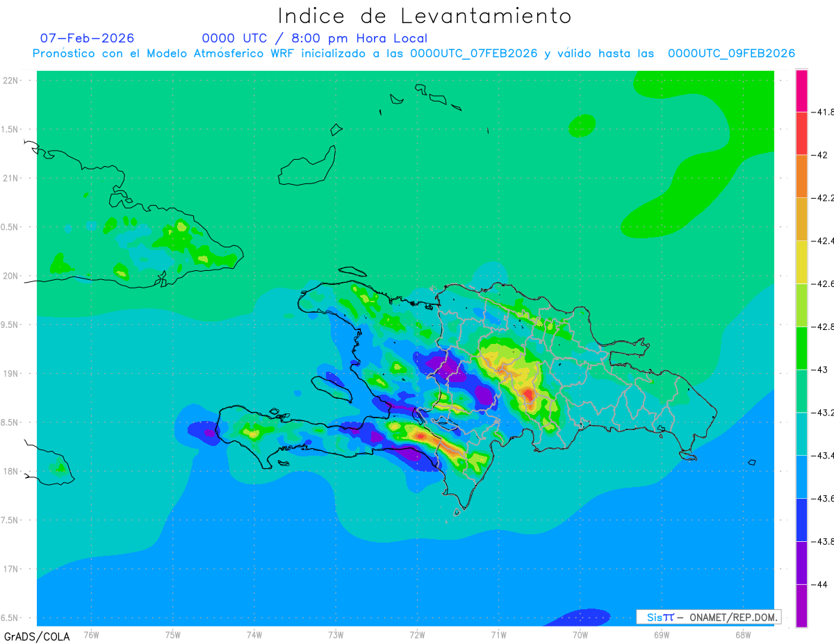Screen dimensions: 834x644
Task: Click the "73W" longitude label
Action: coord(335,635)
